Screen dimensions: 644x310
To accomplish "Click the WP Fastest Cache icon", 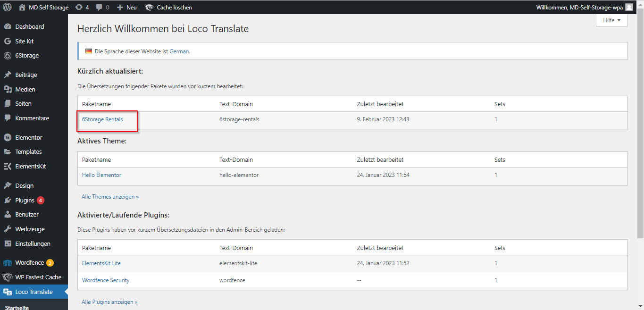I will [8, 277].
